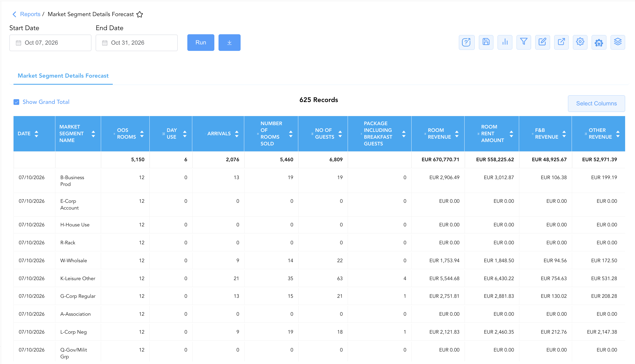Click the help icon in the toolbar
Screen dimensions: 635x364
click(466, 42)
